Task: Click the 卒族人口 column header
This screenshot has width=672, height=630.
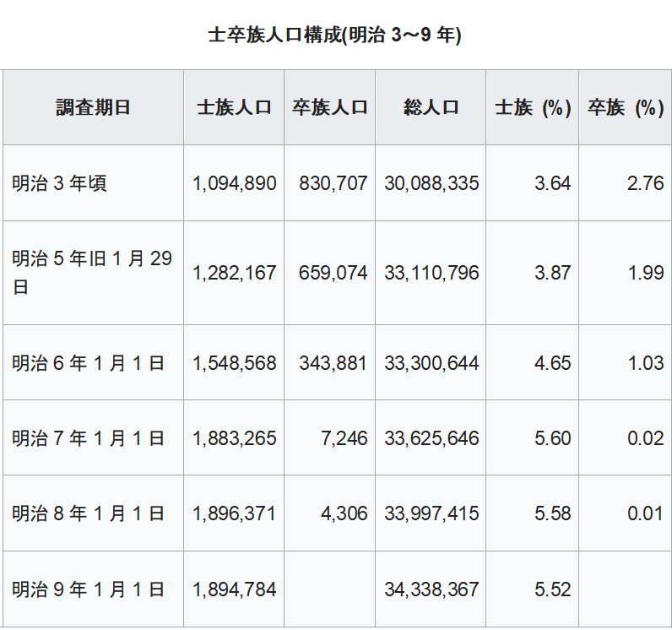Action: 329,108
